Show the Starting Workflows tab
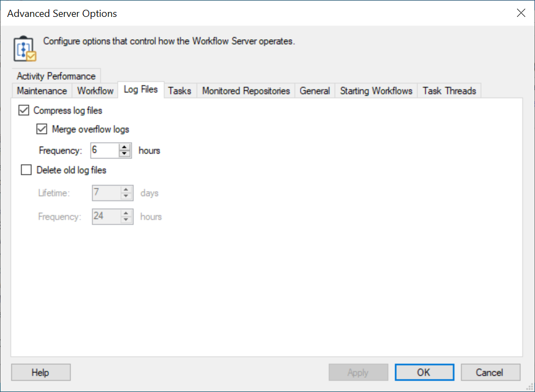Image resolution: width=535 pixels, height=392 pixels. (x=376, y=91)
